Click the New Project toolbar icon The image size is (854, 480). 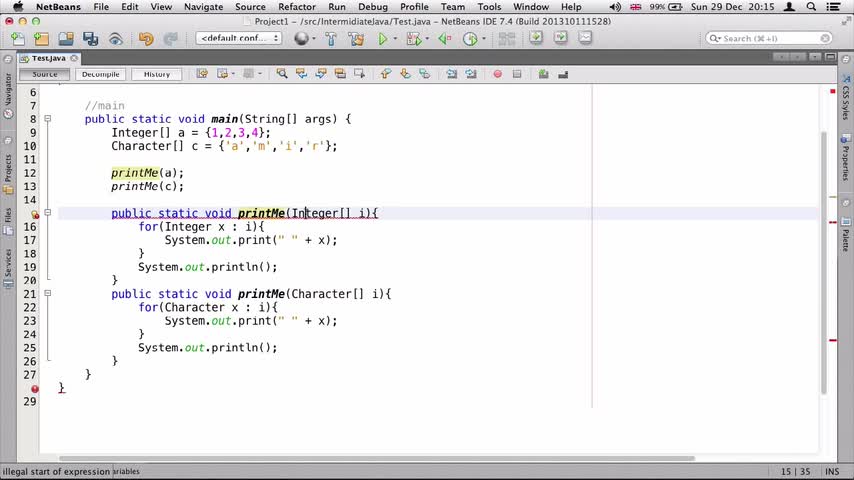[41, 39]
